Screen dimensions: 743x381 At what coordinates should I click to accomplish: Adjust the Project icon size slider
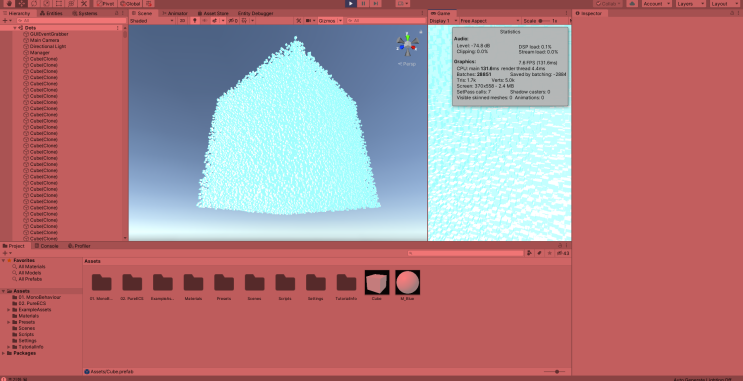click(x=555, y=372)
